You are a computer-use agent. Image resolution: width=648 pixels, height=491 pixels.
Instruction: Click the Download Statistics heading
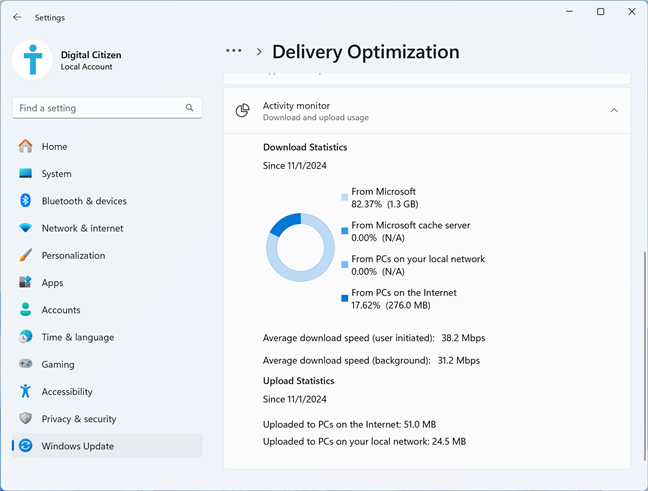(305, 147)
